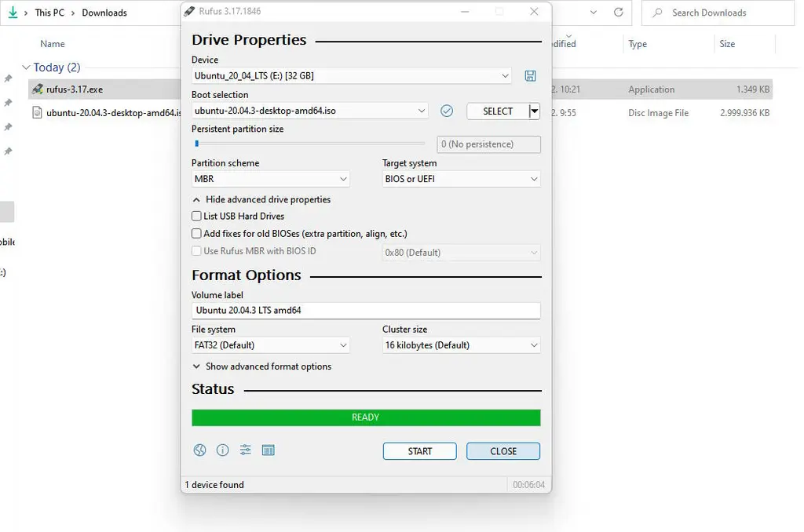Viewport: 804px width, 532px height.
Task: Click the READY status progress bar
Action: [366, 417]
